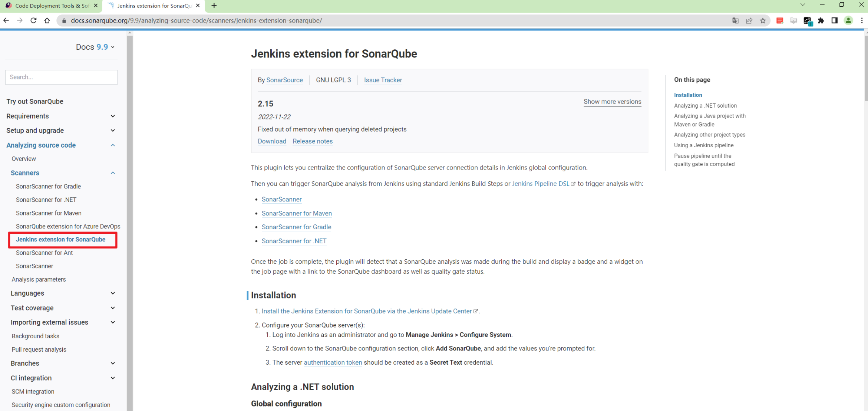Click the share page icon
This screenshot has height=411, width=868.
click(x=749, y=20)
